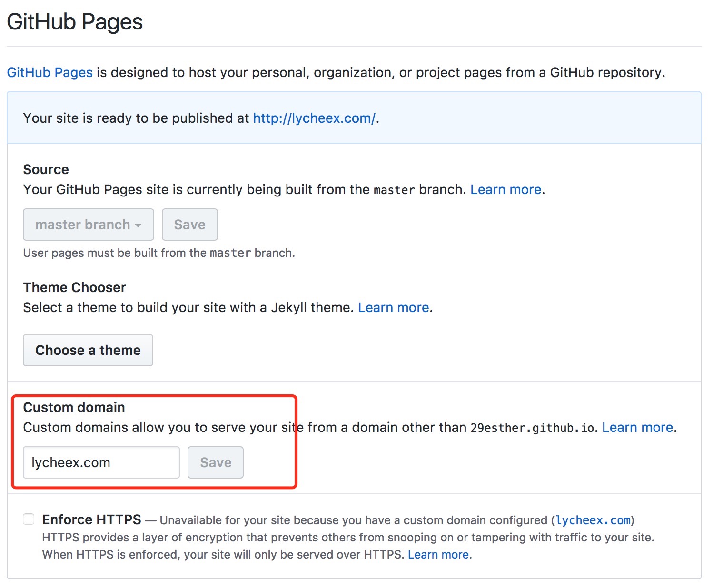
Task: Open Learn more next to 29esther.github.io
Action: click(638, 427)
